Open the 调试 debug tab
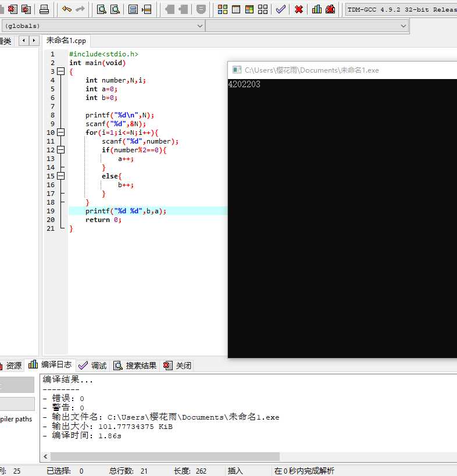The width and height of the screenshot is (457, 476). coord(92,366)
